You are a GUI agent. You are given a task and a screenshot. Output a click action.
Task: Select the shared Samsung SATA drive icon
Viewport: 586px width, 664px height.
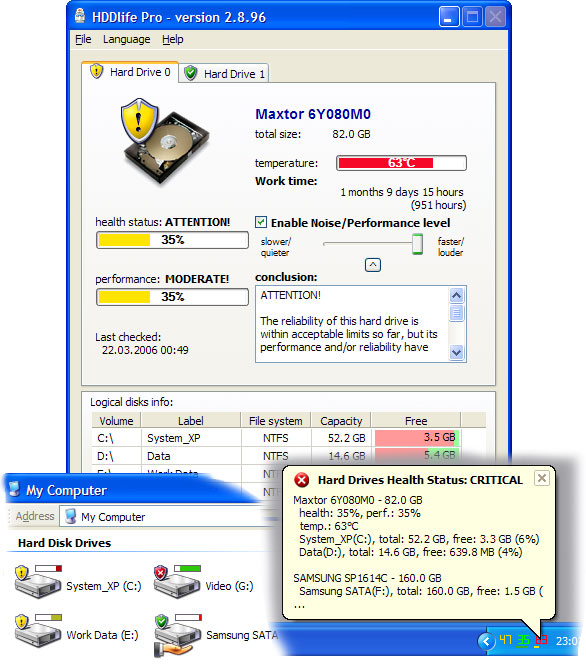coord(178,634)
